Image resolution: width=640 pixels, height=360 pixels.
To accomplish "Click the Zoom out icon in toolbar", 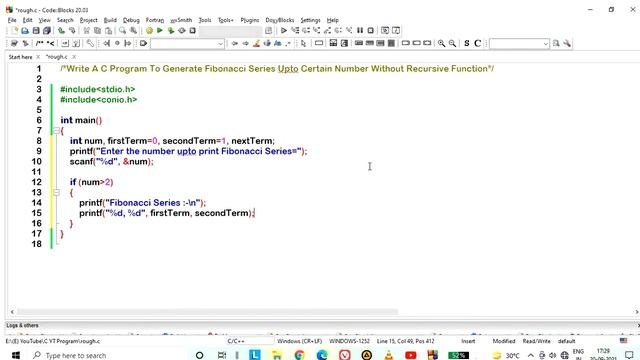I will (452, 43).
